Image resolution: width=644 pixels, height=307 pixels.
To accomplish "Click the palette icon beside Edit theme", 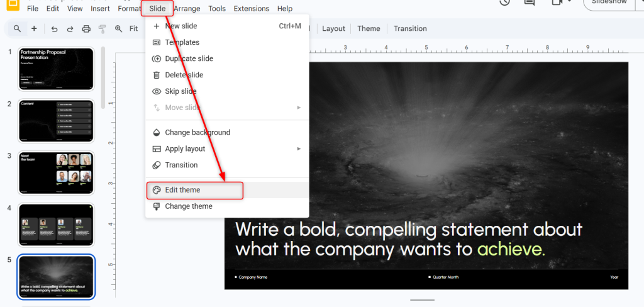I will [157, 190].
